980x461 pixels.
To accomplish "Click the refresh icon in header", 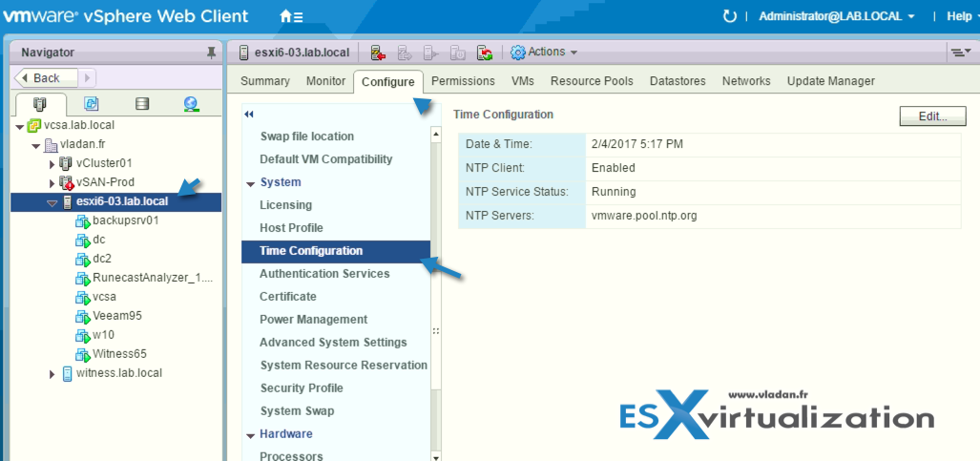I will (x=729, y=16).
